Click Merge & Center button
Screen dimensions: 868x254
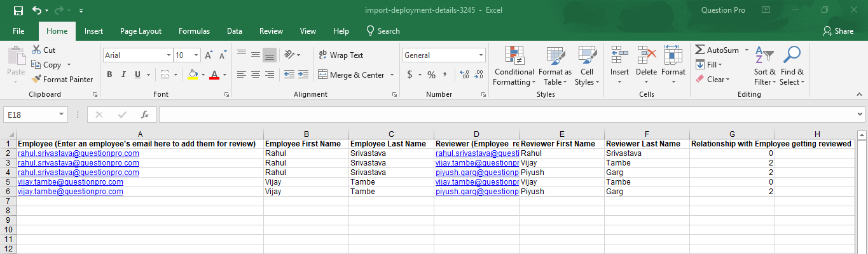[x=351, y=75]
